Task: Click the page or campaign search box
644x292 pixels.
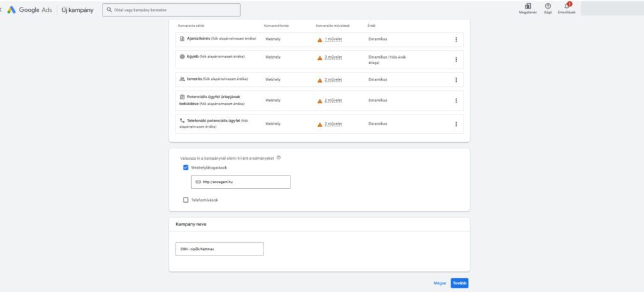Action: click(x=171, y=10)
